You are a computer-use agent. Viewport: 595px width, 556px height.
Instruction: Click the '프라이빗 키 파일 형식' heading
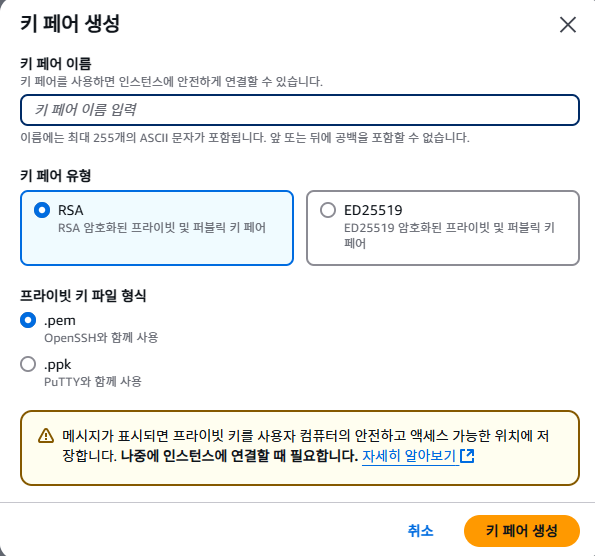tap(83, 295)
